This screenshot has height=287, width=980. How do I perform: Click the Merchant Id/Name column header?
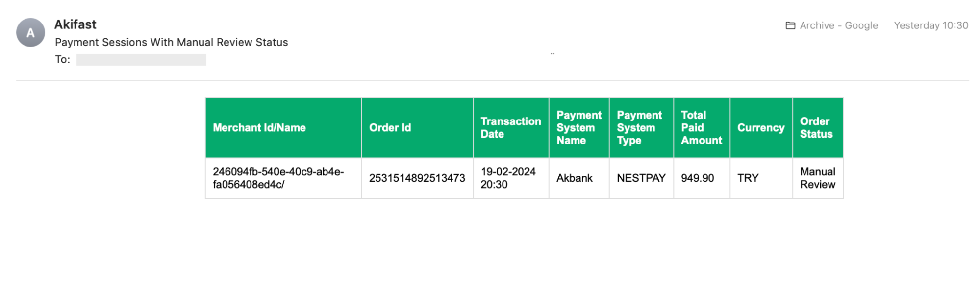259,128
